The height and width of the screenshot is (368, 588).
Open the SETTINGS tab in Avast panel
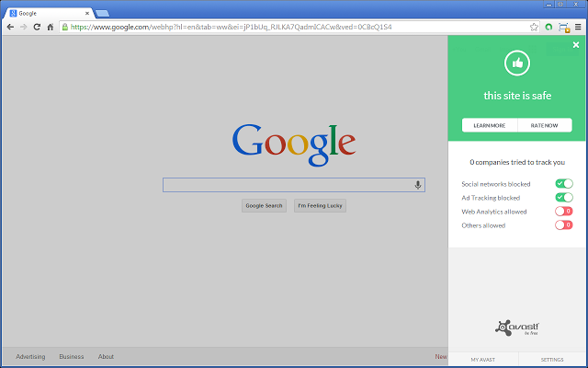point(552,360)
